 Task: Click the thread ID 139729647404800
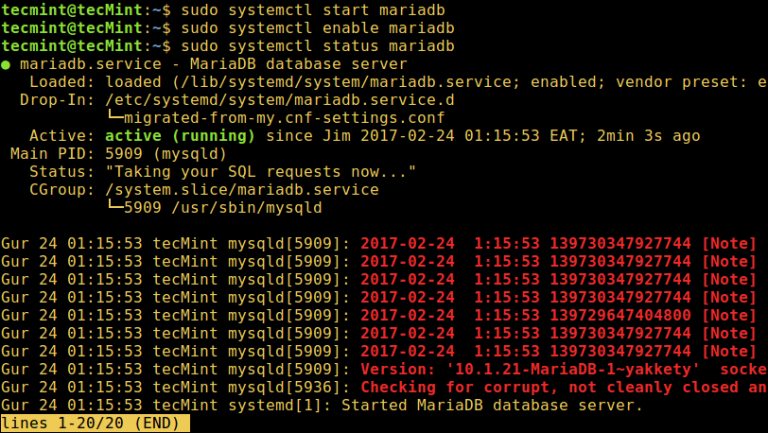click(x=618, y=315)
